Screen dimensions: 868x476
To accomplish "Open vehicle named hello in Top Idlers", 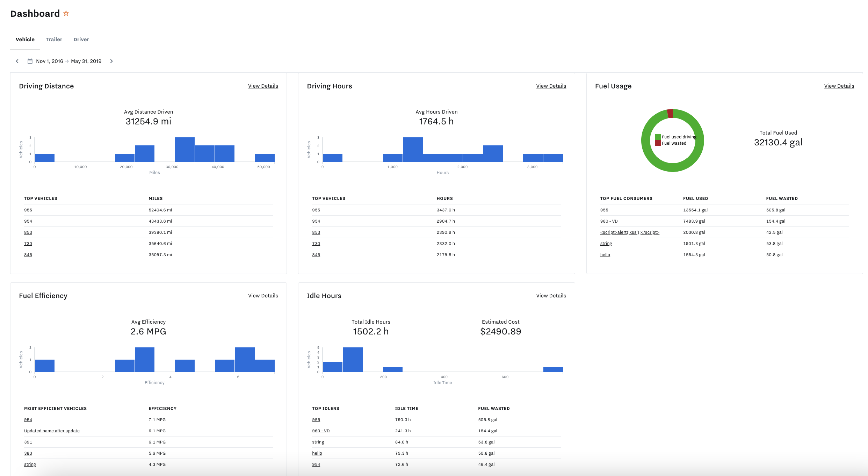I will tap(317, 453).
